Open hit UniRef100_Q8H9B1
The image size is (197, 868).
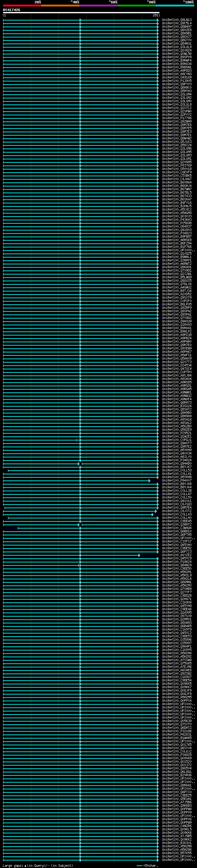click(x=177, y=33)
